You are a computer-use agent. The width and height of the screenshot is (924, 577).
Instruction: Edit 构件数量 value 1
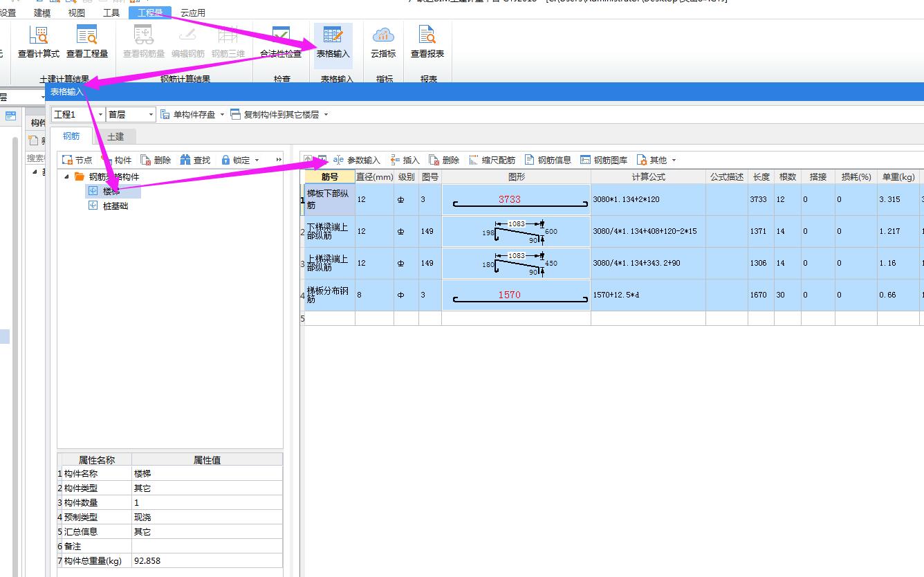coord(207,503)
